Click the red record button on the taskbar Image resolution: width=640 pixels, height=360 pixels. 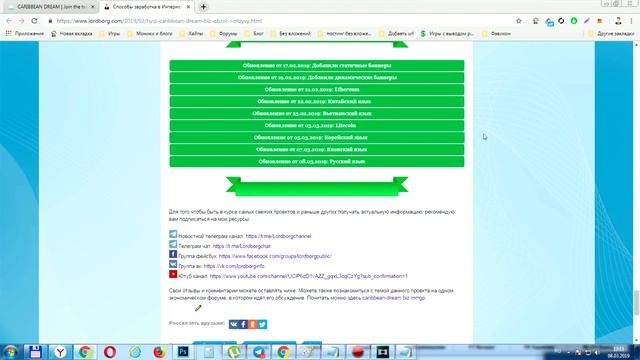click(358, 352)
